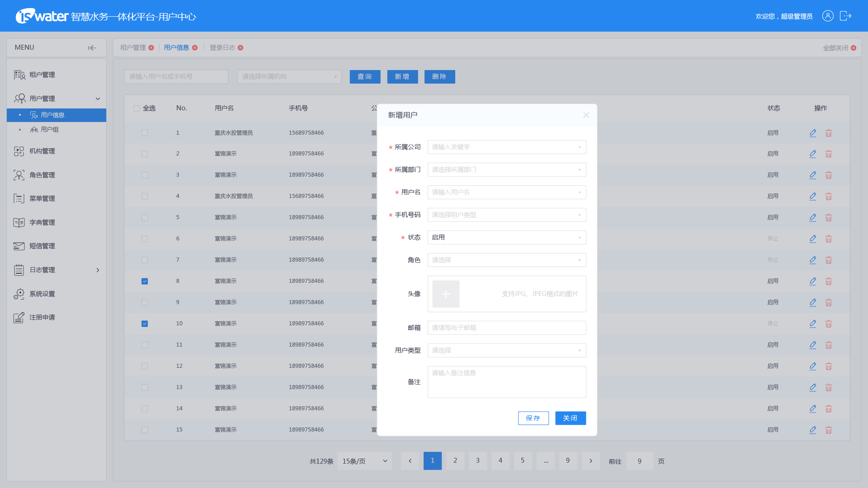Click the 邮箱 email input field

506,328
